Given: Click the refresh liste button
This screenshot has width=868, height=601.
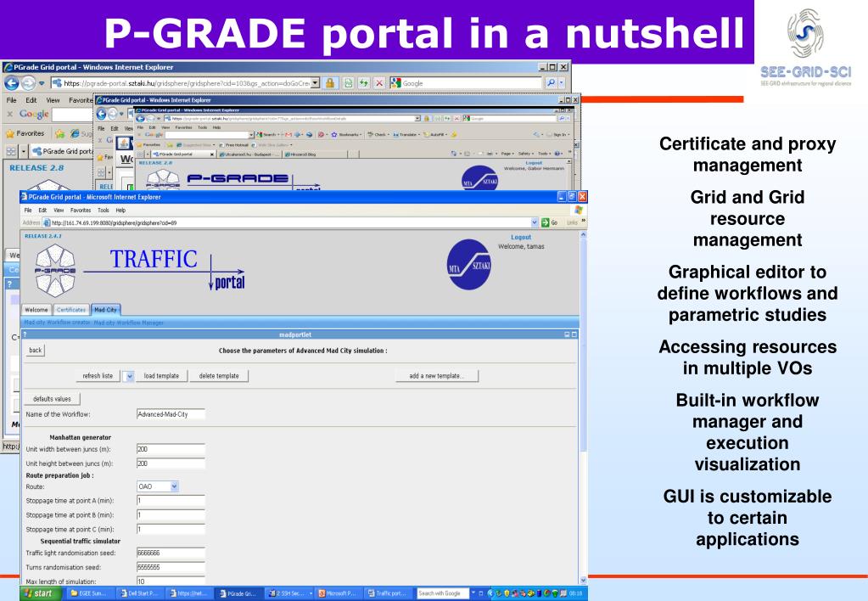Looking at the screenshot, I should click(x=98, y=376).
